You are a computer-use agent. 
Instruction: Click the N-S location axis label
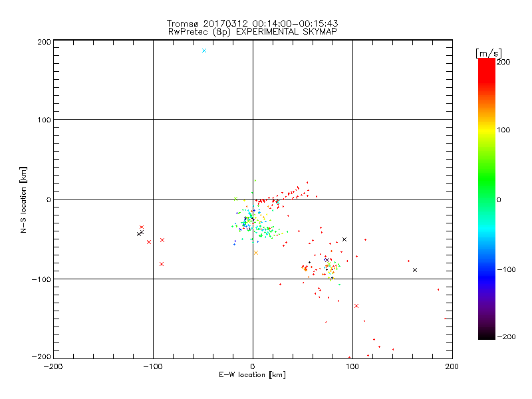pyautogui.click(x=23, y=199)
